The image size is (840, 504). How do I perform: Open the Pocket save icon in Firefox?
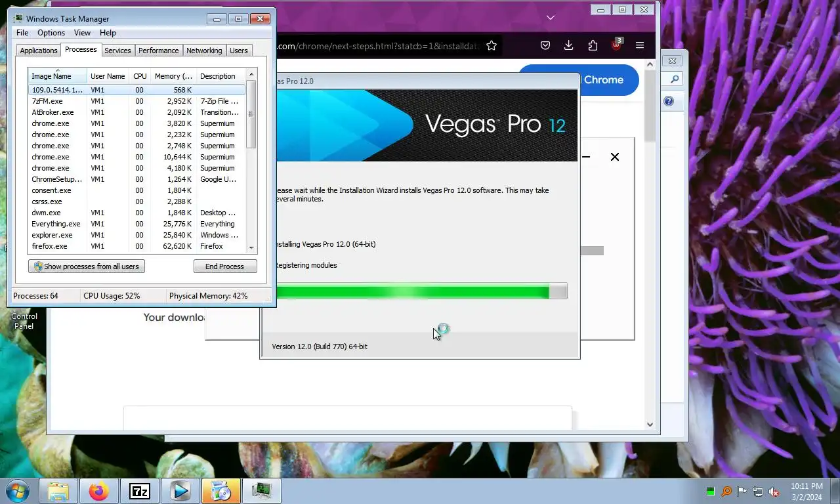pyautogui.click(x=545, y=45)
